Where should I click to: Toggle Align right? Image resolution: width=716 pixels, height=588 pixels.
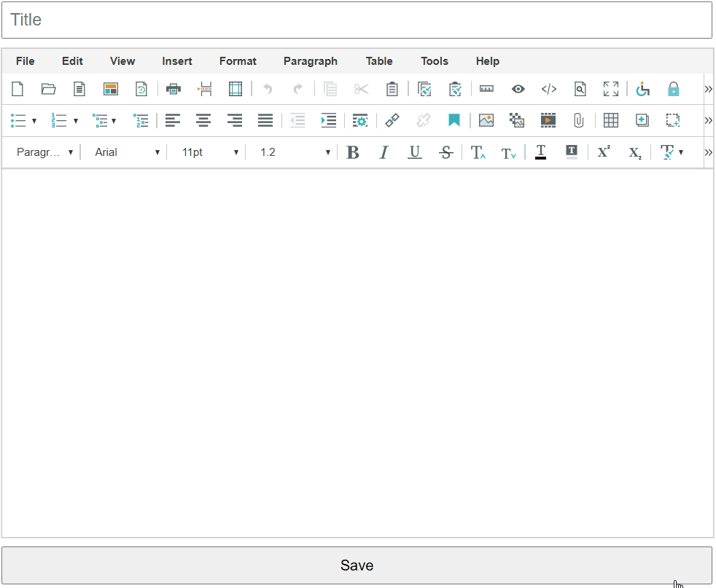point(235,120)
